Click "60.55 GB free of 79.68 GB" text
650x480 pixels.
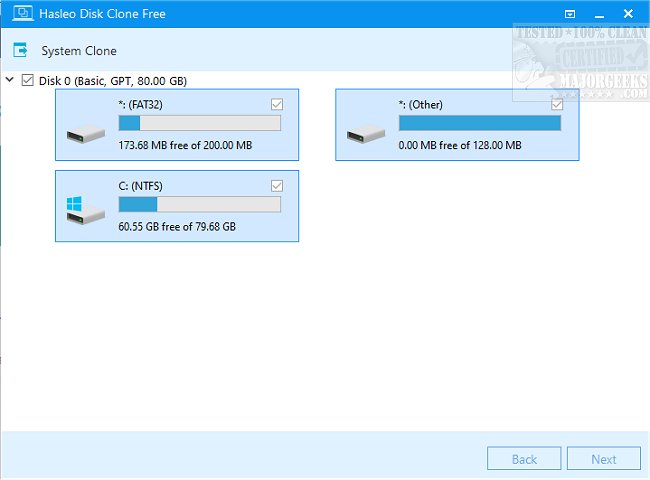177,226
